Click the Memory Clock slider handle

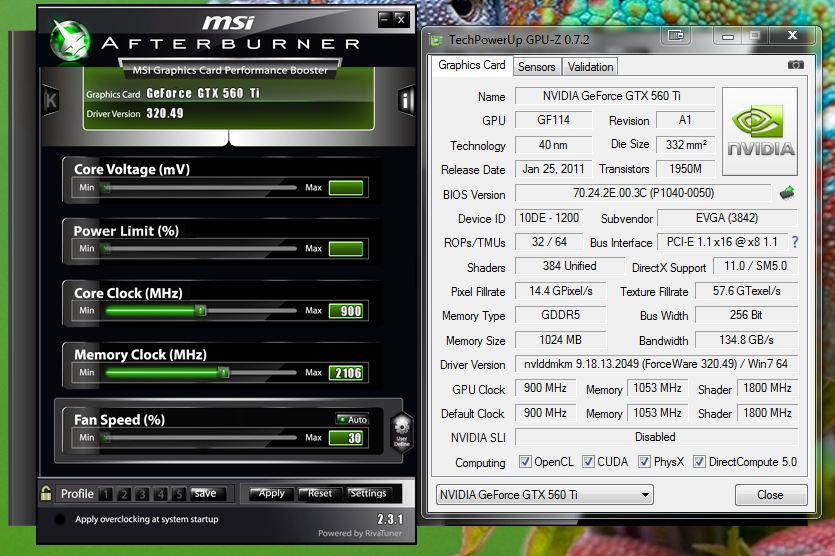[x=224, y=372]
